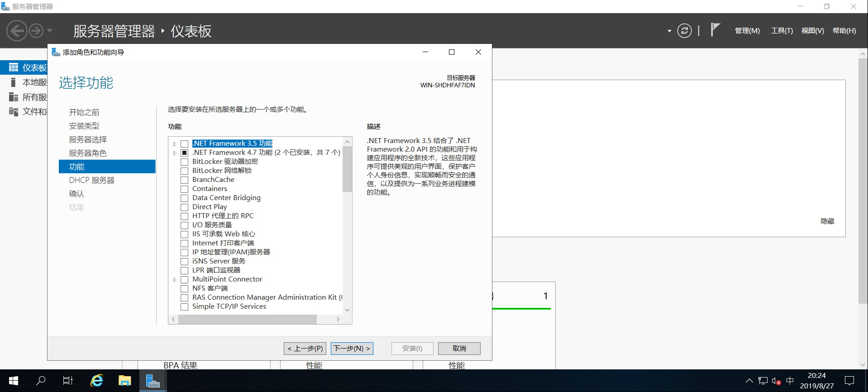This screenshot has height=392, width=868.
Task: Go to 服务器选择 wizard step
Action: point(88,139)
